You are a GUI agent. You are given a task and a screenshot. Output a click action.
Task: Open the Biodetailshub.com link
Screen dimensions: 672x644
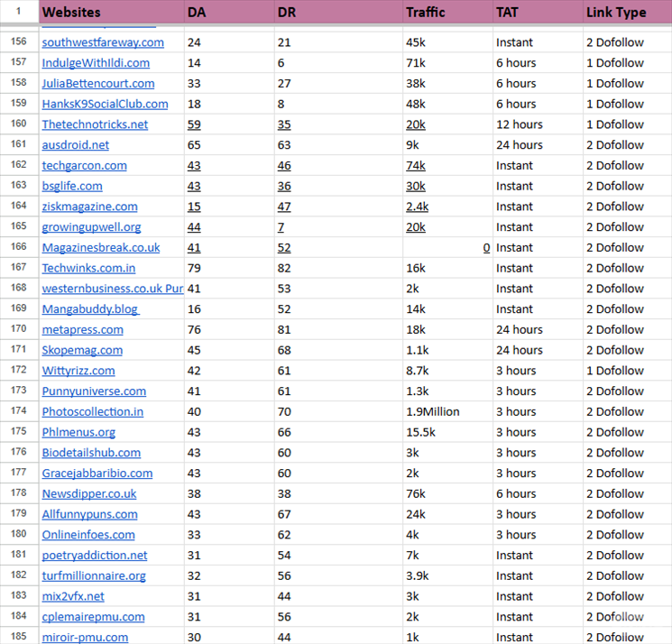click(91, 454)
